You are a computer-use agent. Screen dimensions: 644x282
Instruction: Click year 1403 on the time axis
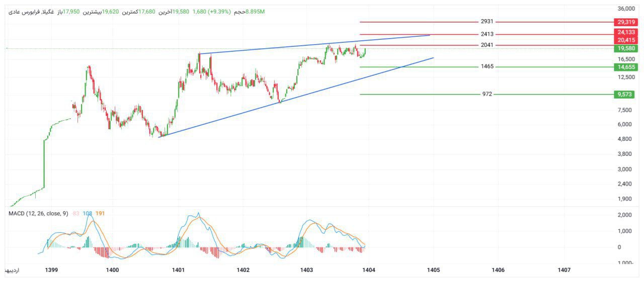coord(306,270)
